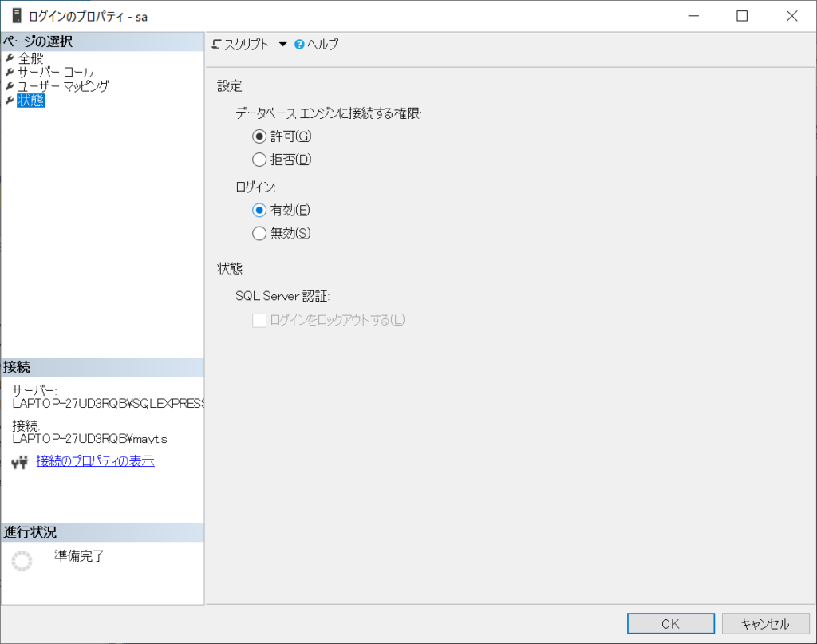
Task: Click the progress spinner icon
Action: pos(22,561)
